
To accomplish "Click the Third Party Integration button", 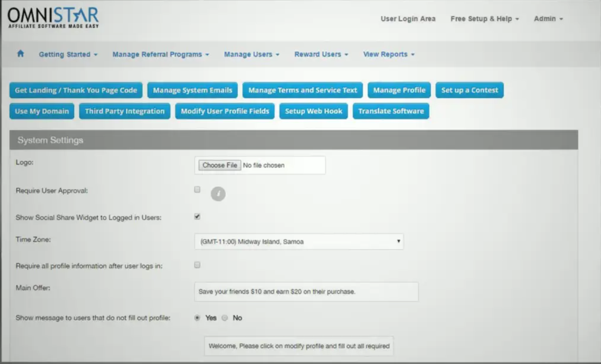I will (124, 111).
